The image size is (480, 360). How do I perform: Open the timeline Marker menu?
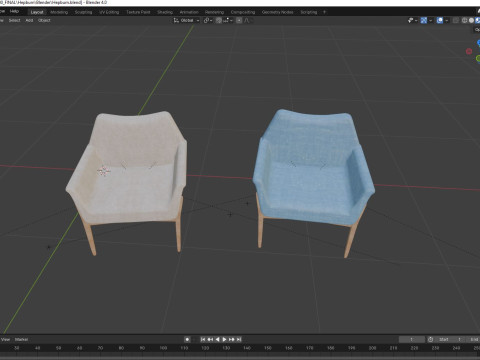point(21,339)
